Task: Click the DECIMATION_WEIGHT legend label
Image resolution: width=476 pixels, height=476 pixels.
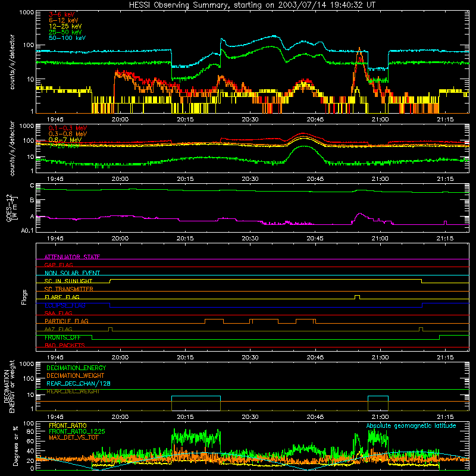Action: (x=76, y=375)
